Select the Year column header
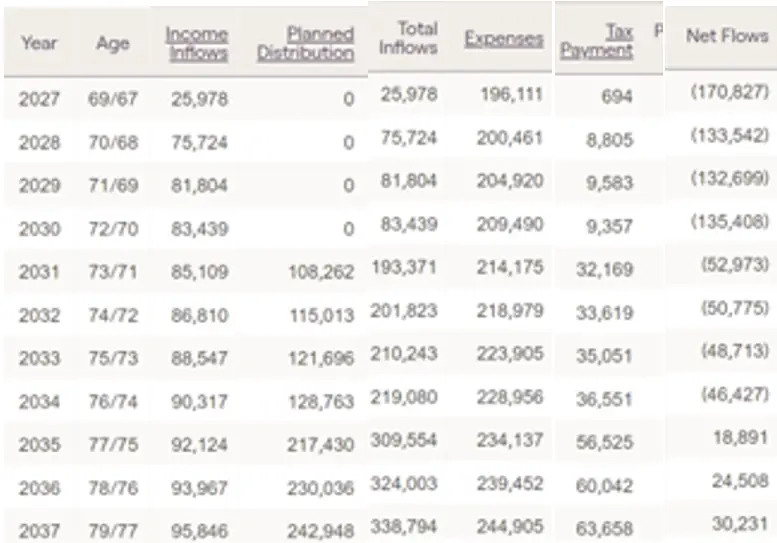The width and height of the screenshot is (777, 543). [39, 43]
